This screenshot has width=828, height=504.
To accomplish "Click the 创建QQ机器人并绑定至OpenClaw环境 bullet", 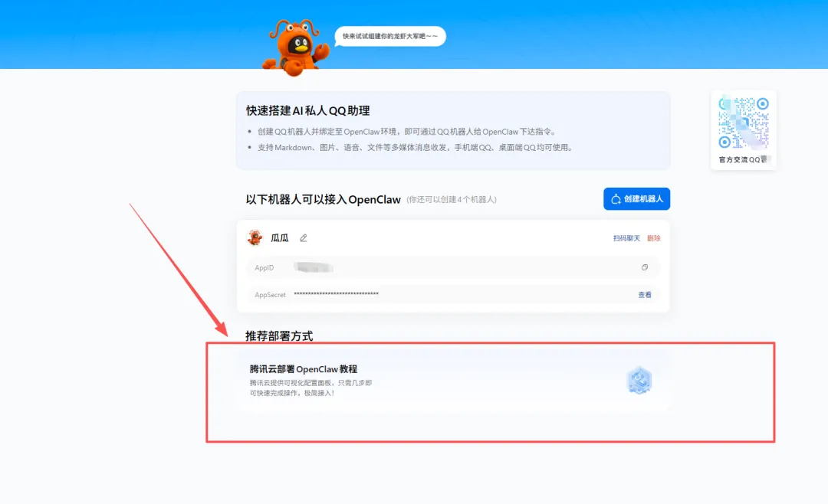I will 406,132.
